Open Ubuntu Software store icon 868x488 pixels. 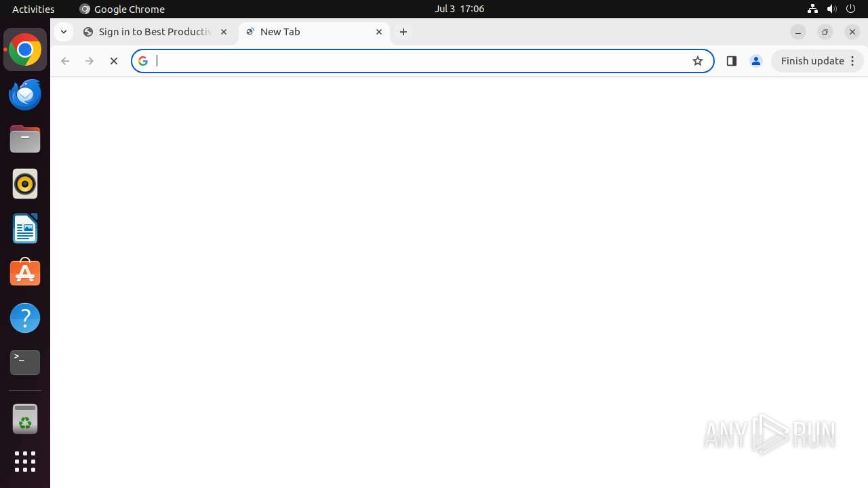coord(25,272)
